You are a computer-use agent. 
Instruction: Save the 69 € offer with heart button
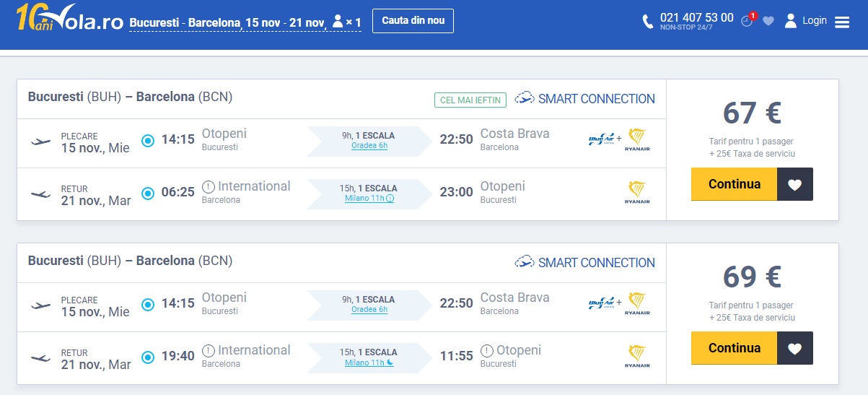pyautogui.click(x=795, y=348)
